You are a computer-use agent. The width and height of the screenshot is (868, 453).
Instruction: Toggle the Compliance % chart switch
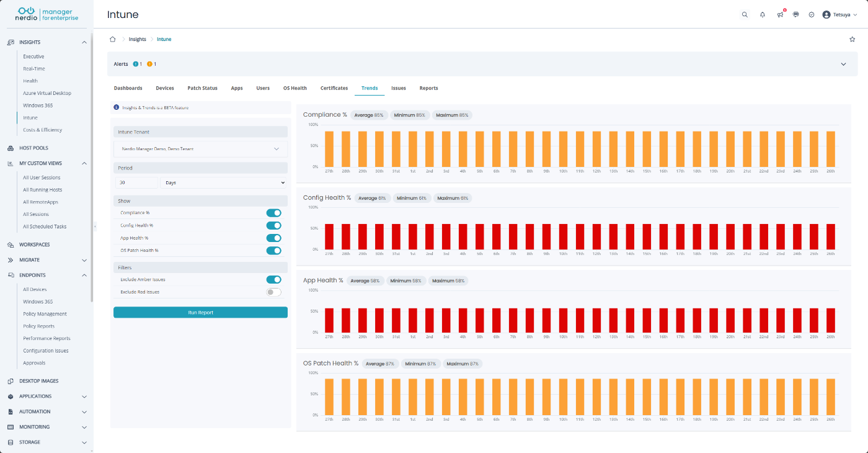click(x=273, y=213)
